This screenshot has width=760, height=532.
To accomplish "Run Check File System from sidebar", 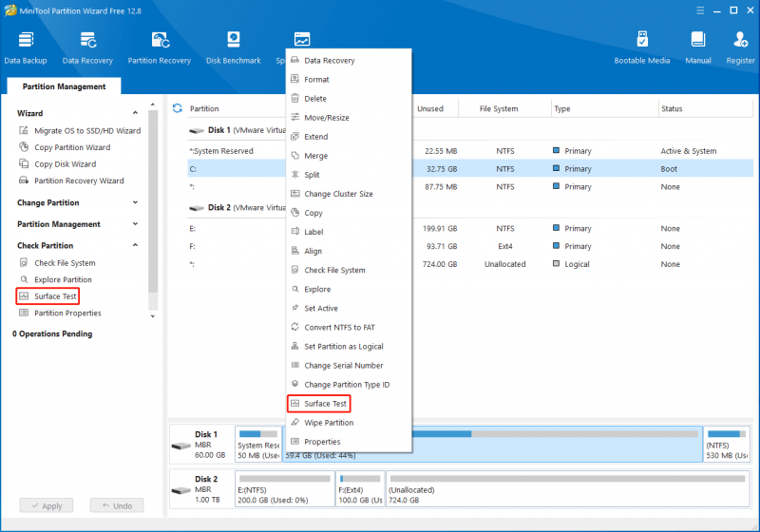I will click(x=57, y=262).
